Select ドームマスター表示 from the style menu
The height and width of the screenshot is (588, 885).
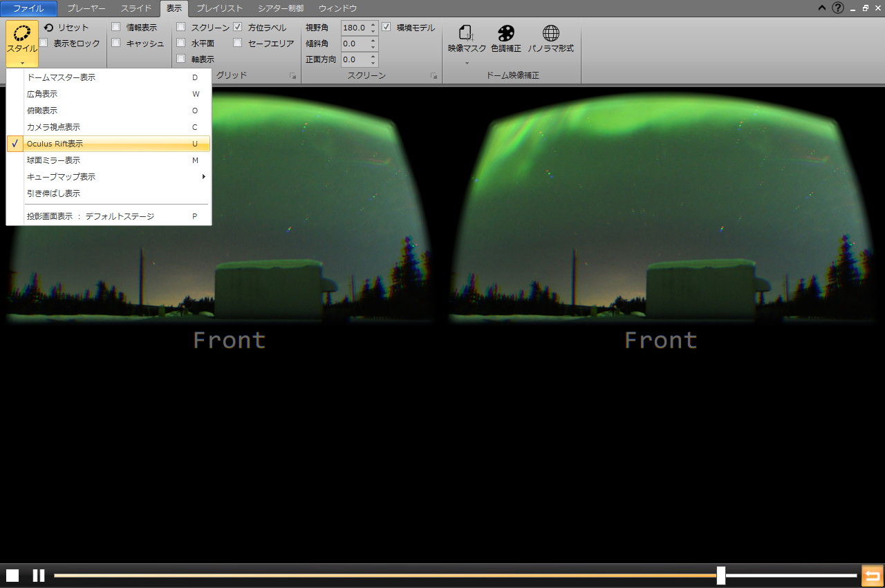pyautogui.click(x=109, y=77)
